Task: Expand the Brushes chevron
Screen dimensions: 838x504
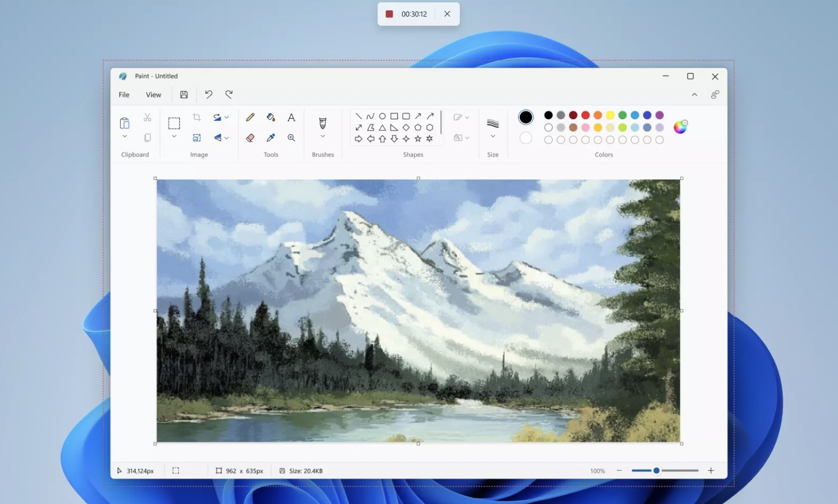Action: 323,137
